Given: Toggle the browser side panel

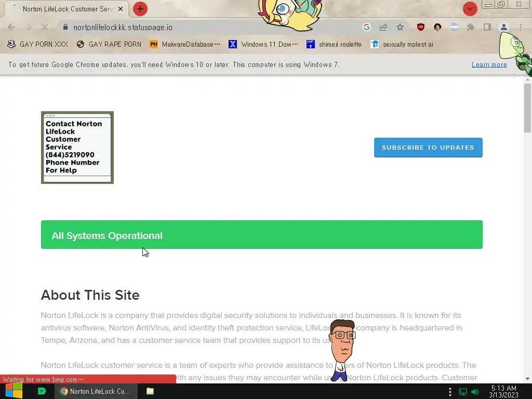Looking at the screenshot, I should (487, 27).
